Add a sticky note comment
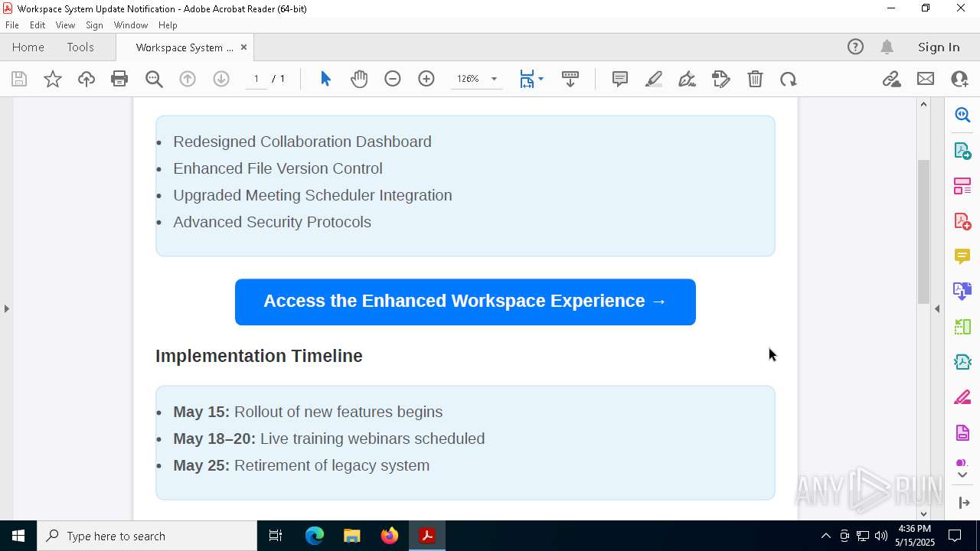Screen dimensions: 980x551 coord(620,79)
